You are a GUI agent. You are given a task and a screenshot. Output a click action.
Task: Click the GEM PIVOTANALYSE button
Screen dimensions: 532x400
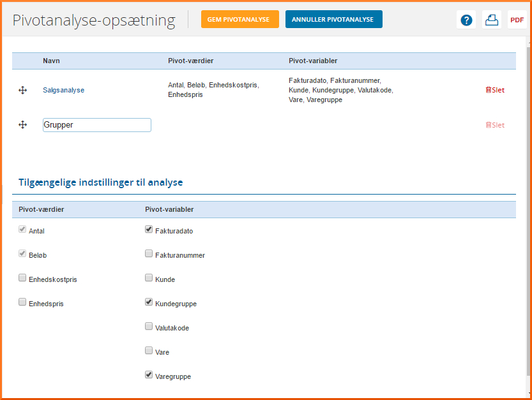point(239,19)
